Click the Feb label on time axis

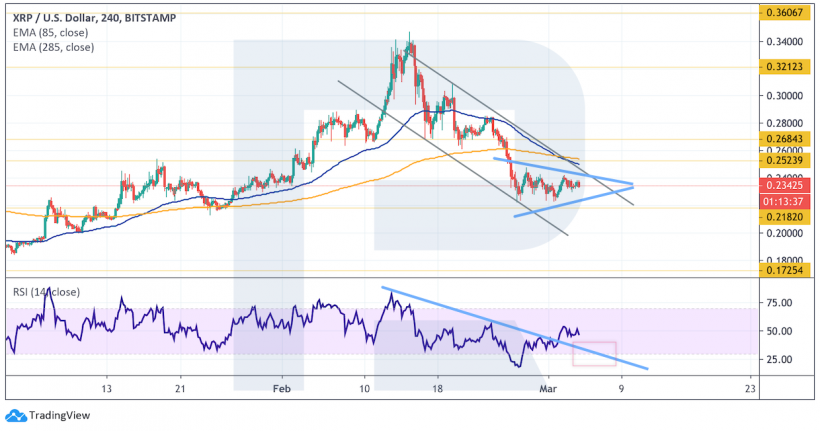pyautogui.click(x=282, y=387)
